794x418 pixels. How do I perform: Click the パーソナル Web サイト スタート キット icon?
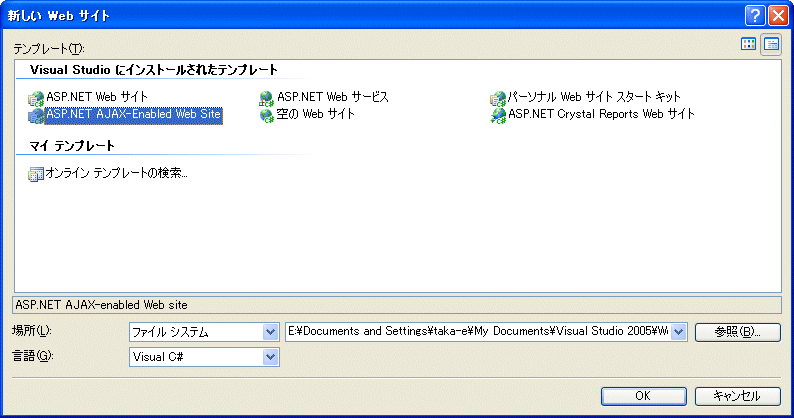498,98
